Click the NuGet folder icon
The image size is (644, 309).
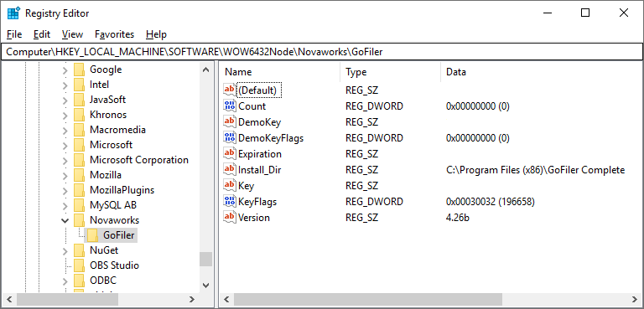(80, 250)
